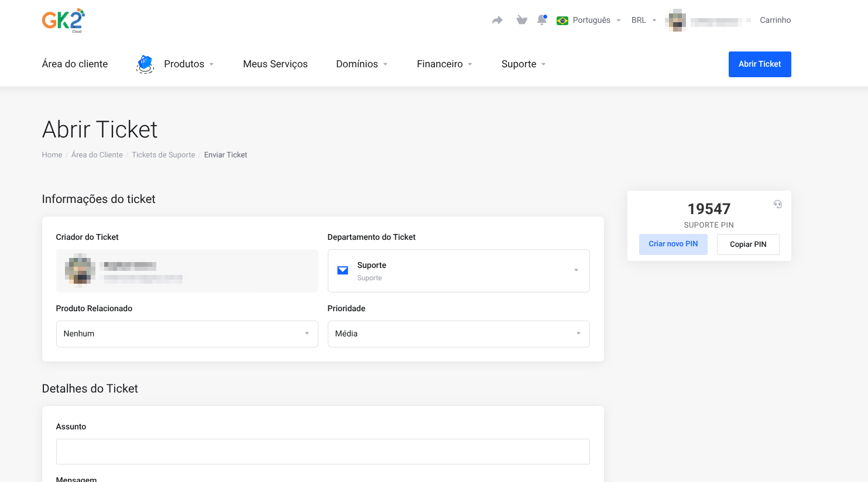Expand the Departamento do Ticket selector

pos(458,271)
